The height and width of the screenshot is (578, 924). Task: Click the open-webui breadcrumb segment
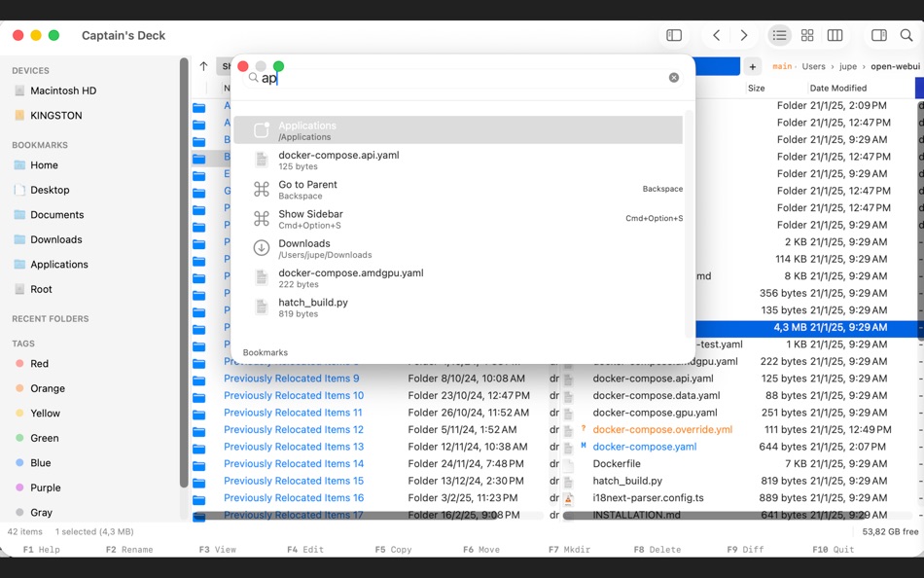895,66
